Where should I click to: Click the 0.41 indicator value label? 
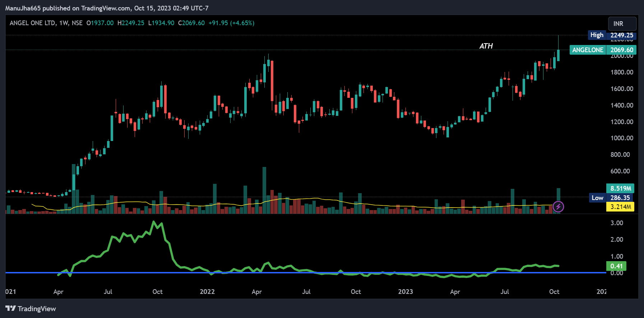[x=616, y=266]
